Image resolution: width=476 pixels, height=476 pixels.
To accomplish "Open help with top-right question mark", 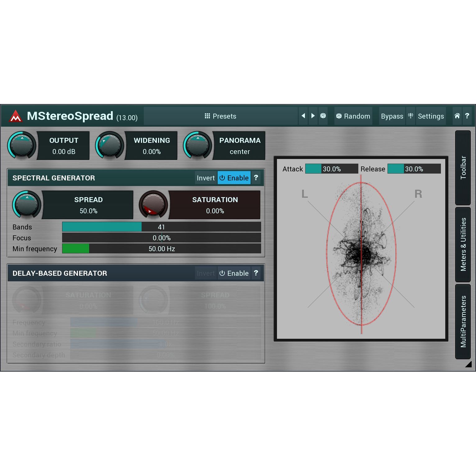I will (467, 116).
